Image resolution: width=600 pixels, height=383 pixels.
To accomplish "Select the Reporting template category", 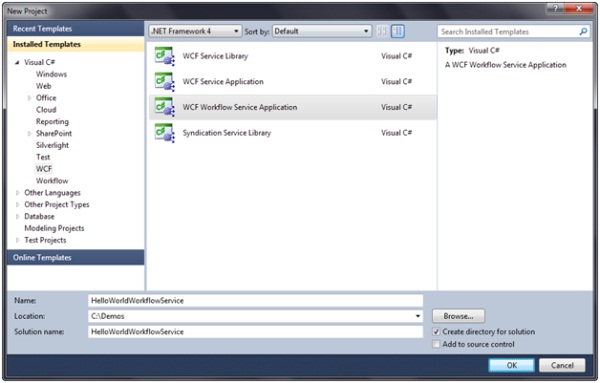I will (52, 122).
